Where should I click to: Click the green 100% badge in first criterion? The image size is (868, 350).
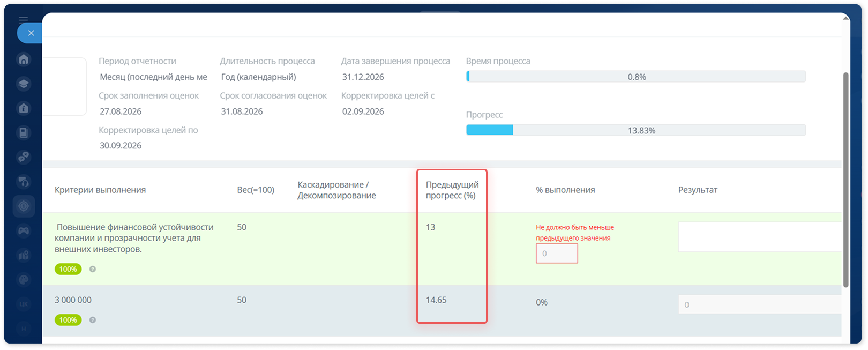pyautogui.click(x=68, y=269)
